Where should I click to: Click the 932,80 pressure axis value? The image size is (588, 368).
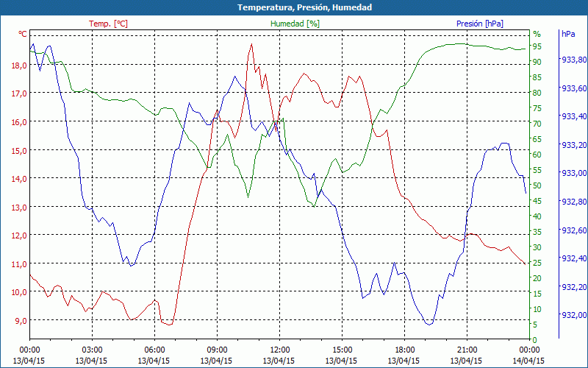pos(573,202)
